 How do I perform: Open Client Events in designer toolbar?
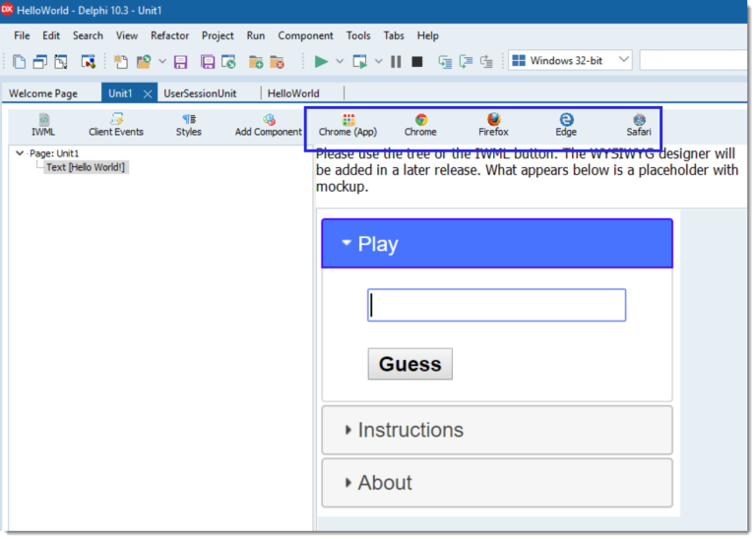pos(116,125)
